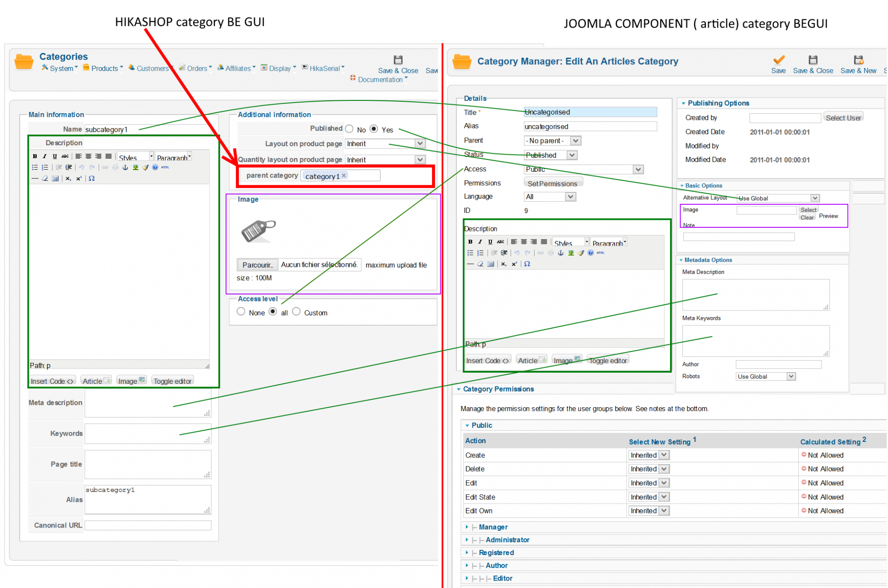Open Styles dropdown in HikaShop editor

pos(135,157)
